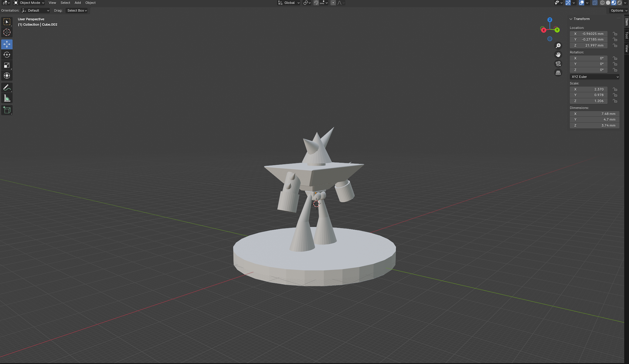Viewport: 629px width, 364px height.
Task: Open the Object Mode dropdown
Action: 29,3
